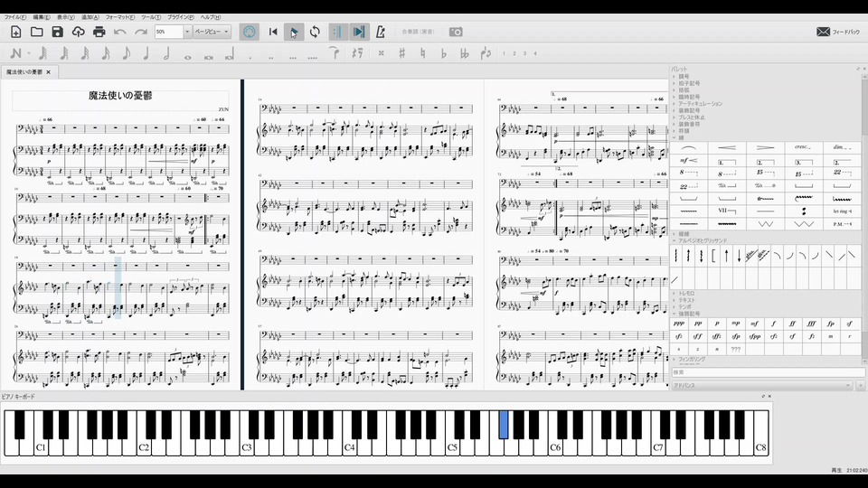This screenshot has height=488, width=868.
Task: Open the 追加 menu
Action: [x=90, y=17]
